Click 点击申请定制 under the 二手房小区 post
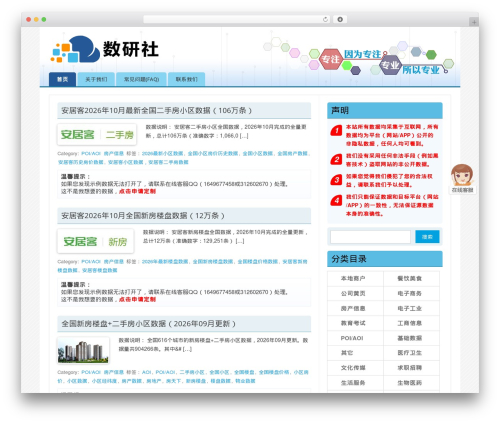Image resolution: width=500 pixels, height=423 pixels. click(137, 191)
